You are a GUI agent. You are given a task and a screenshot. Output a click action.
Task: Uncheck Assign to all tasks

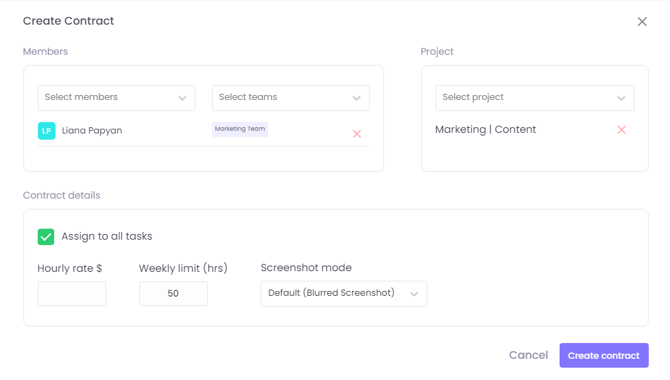46,237
